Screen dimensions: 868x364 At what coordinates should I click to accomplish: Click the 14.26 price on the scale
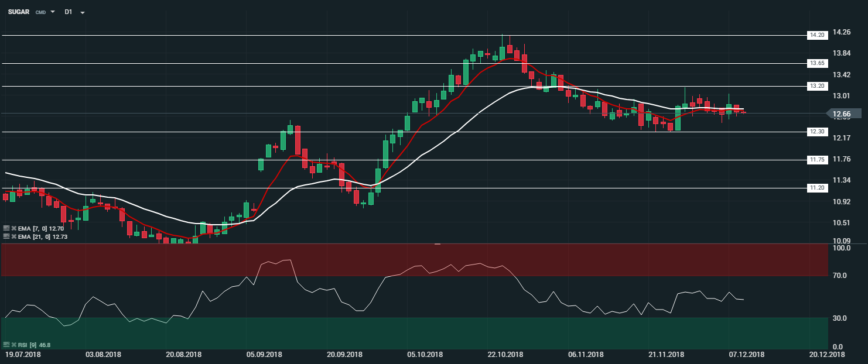coord(842,32)
